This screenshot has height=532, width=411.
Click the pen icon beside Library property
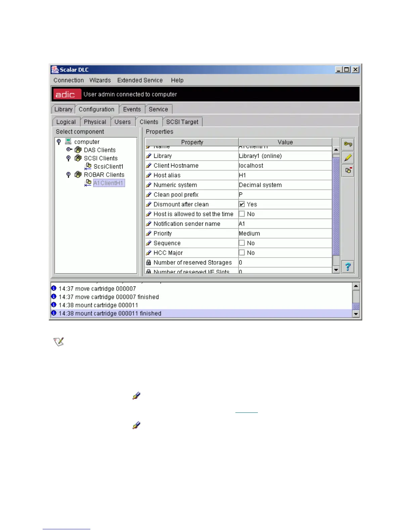(x=149, y=156)
